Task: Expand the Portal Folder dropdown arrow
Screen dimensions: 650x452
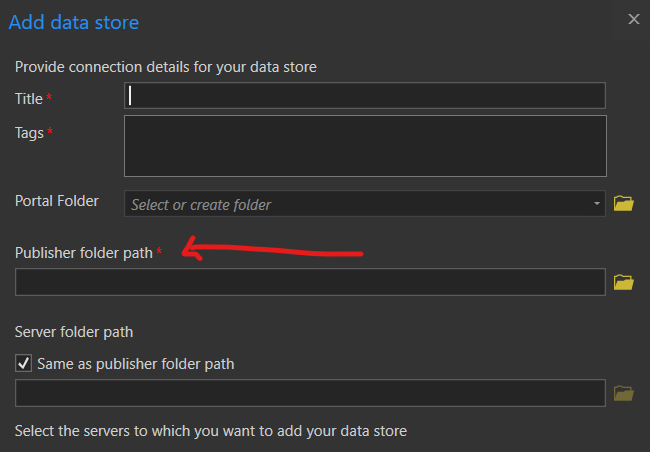Action: point(597,204)
